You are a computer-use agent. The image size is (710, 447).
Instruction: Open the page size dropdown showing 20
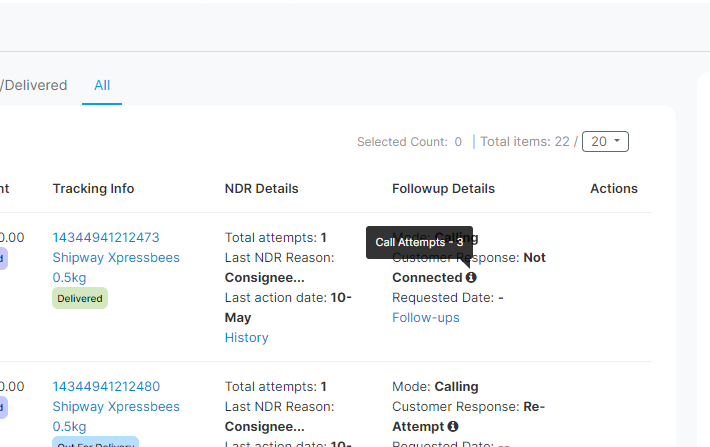coord(605,142)
